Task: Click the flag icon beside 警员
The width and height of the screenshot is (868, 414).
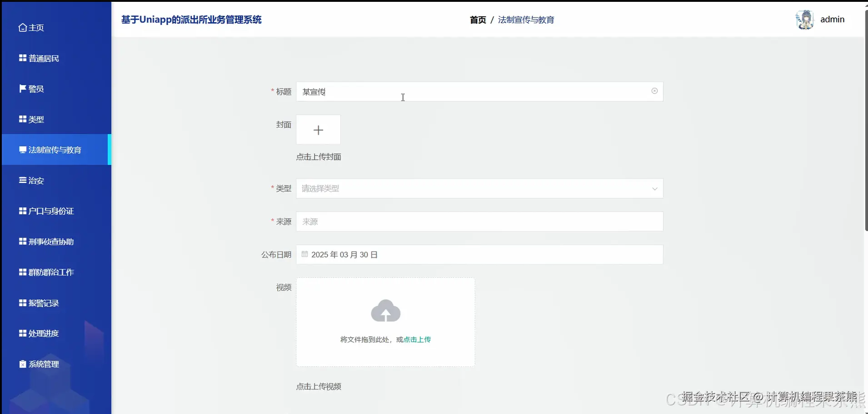Action: tap(23, 88)
